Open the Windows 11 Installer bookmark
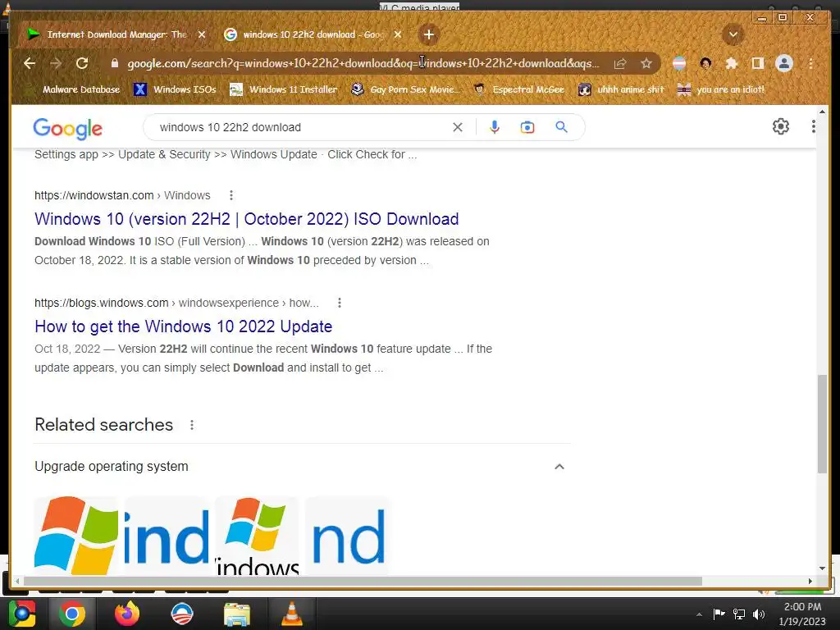This screenshot has height=630, width=840. pyautogui.click(x=283, y=89)
